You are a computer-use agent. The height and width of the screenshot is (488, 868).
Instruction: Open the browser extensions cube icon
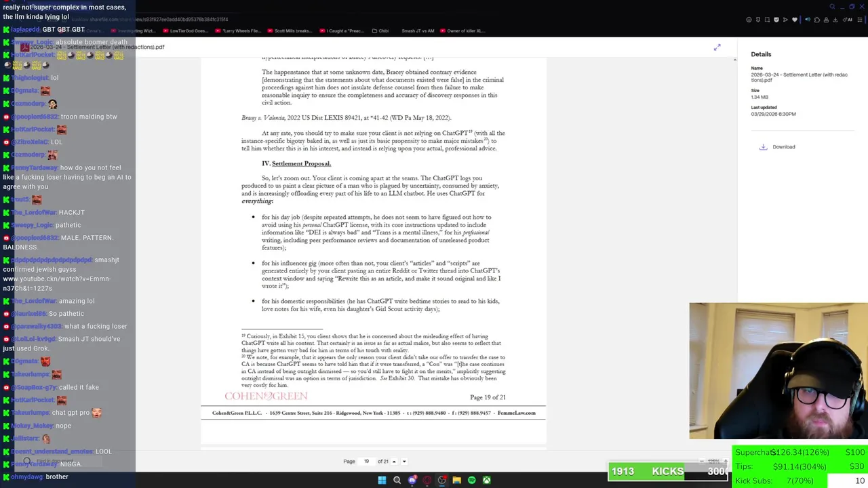pyautogui.click(x=817, y=20)
